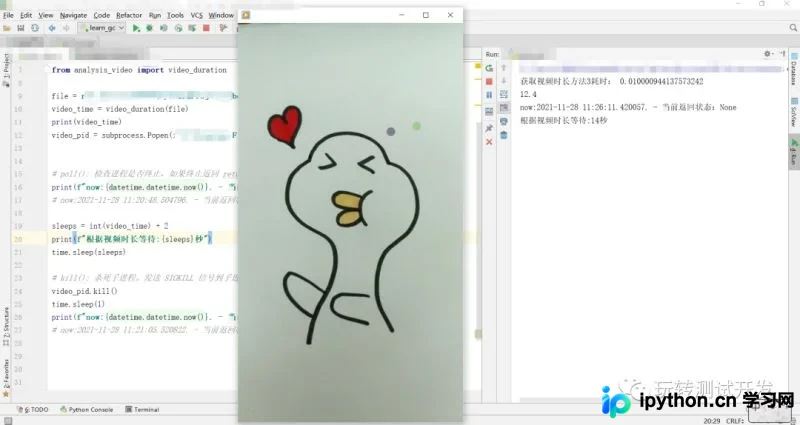The width and height of the screenshot is (800, 425).
Task: Click the video player window title icon
Action: point(245,15)
